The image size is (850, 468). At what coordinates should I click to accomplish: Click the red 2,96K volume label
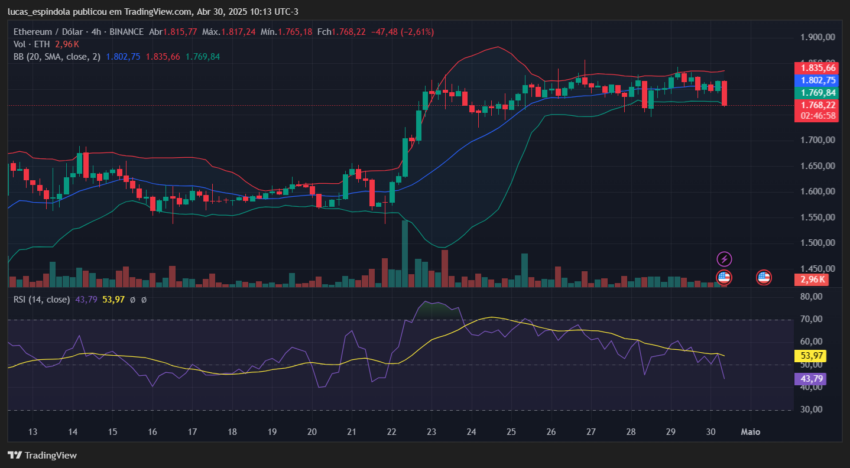coord(812,280)
